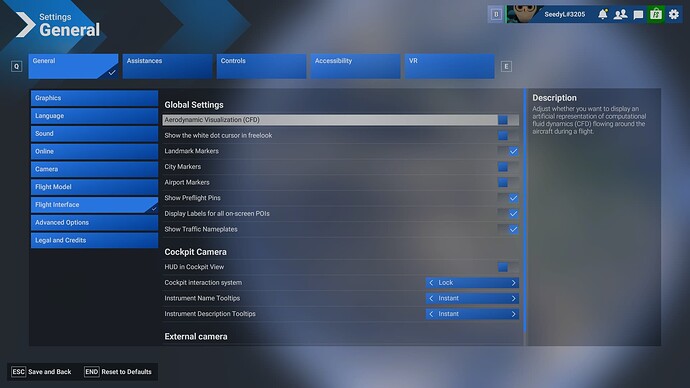
Task: Click the Global Settings section heading
Action: (x=194, y=105)
